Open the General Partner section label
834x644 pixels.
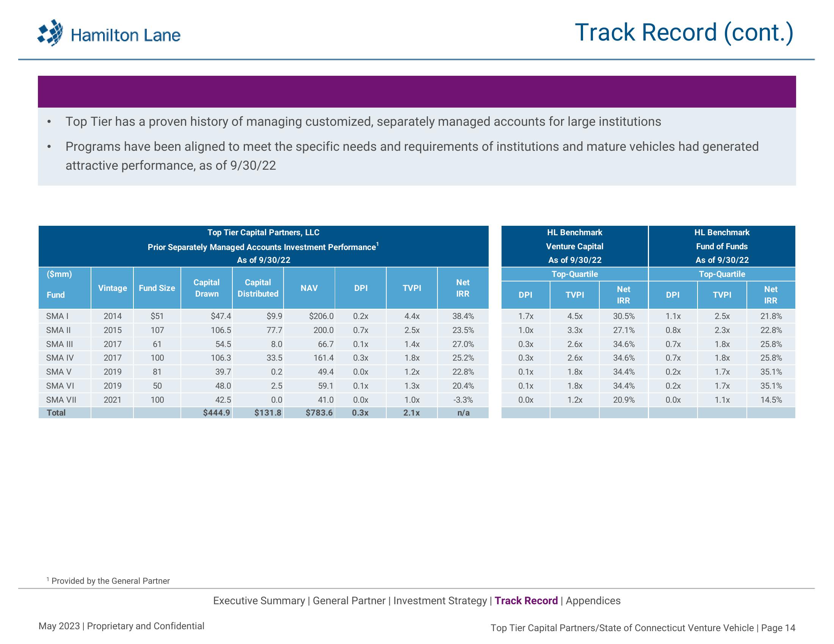349,600
